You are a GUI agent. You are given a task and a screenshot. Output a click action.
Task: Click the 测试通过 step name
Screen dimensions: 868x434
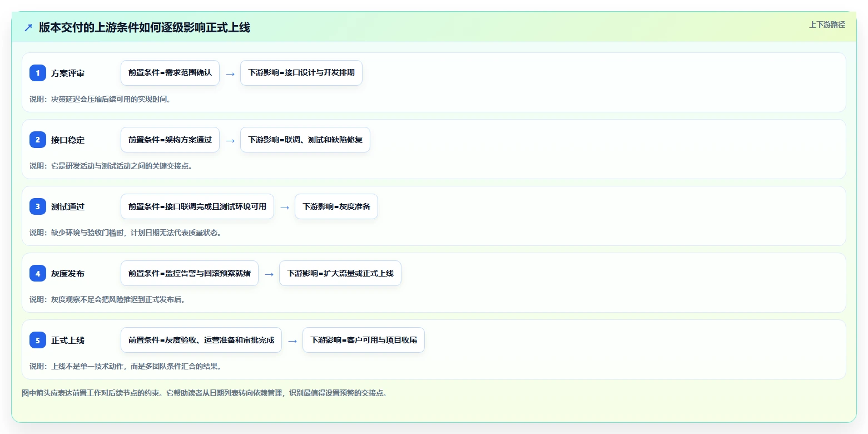point(68,207)
